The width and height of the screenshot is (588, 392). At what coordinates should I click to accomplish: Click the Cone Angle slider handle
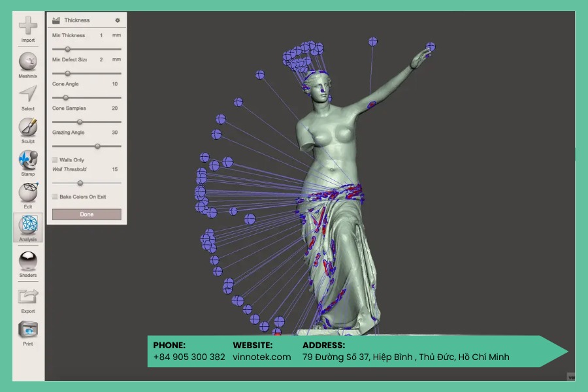click(x=65, y=97)
